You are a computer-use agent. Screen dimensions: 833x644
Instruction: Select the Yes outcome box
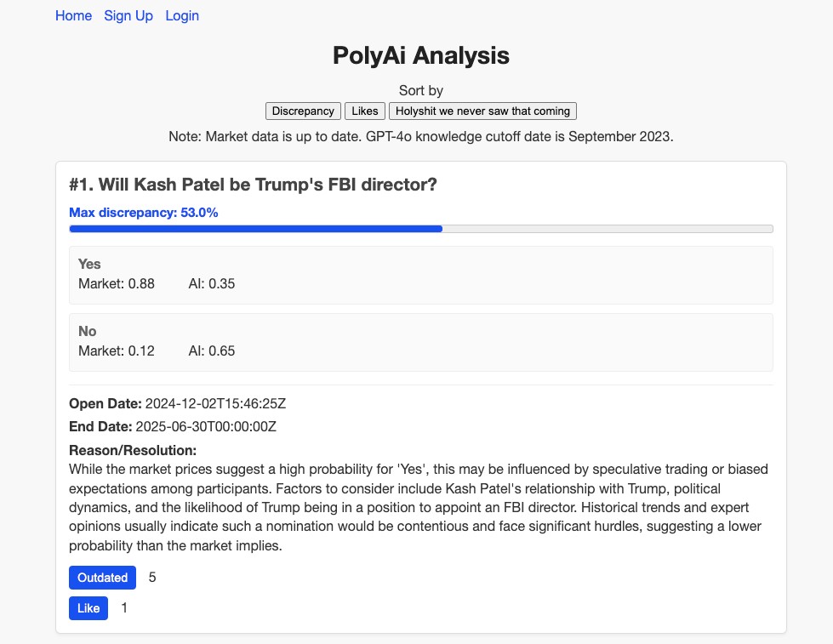[x=420, y=276]
